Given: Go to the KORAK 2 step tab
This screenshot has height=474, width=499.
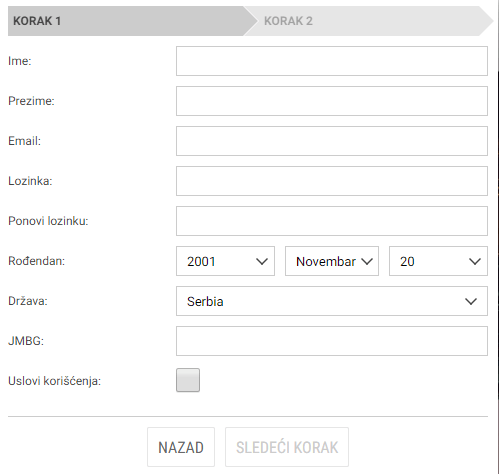Looking at the screenshot, I should coord(368,21).
